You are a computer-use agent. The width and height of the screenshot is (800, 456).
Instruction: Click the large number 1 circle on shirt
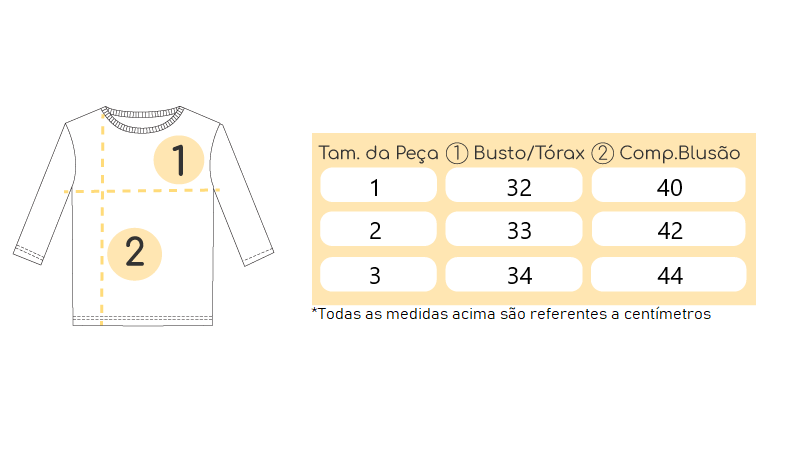coord(179,160)
